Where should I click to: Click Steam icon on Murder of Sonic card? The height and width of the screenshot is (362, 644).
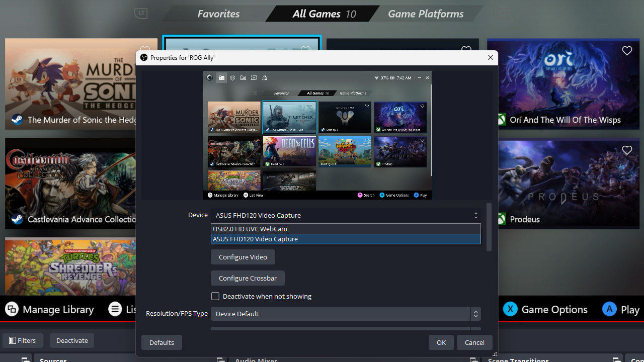(17, 120)
